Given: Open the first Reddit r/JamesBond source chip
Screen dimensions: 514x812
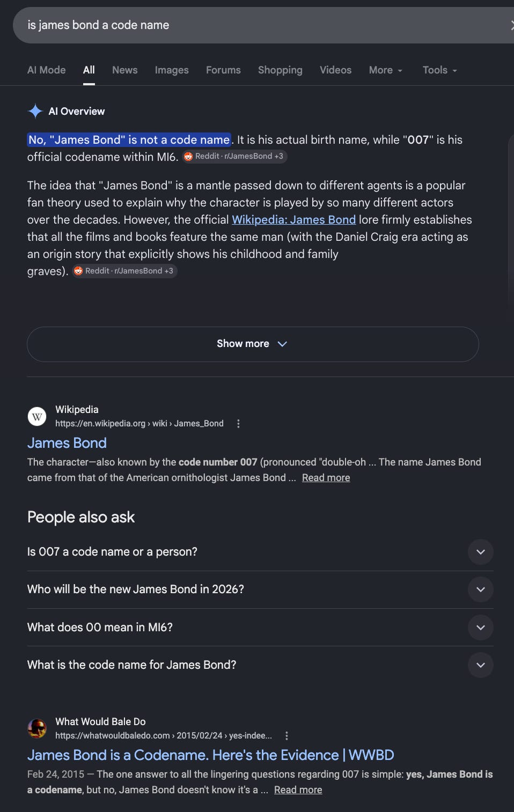Looking at the screenshot, I should (234, 156).
